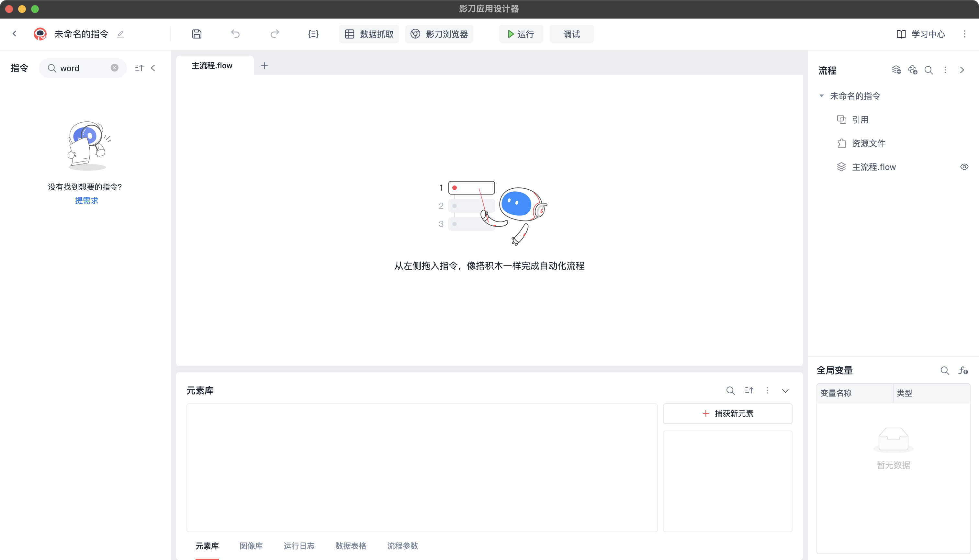Collapse the 未命名的指令 tree node

(822, 96)
